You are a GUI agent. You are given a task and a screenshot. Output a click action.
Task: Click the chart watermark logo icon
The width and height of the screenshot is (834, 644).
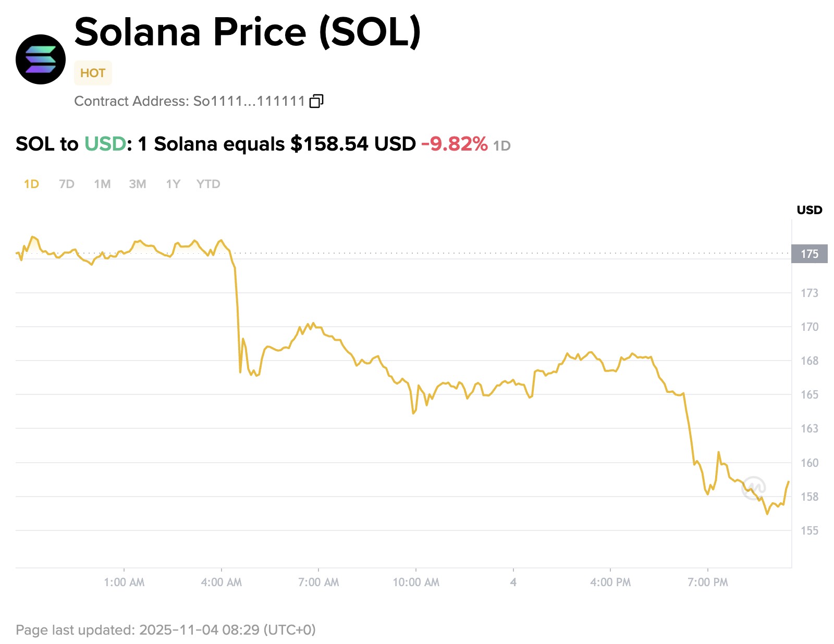click(754, 488)
